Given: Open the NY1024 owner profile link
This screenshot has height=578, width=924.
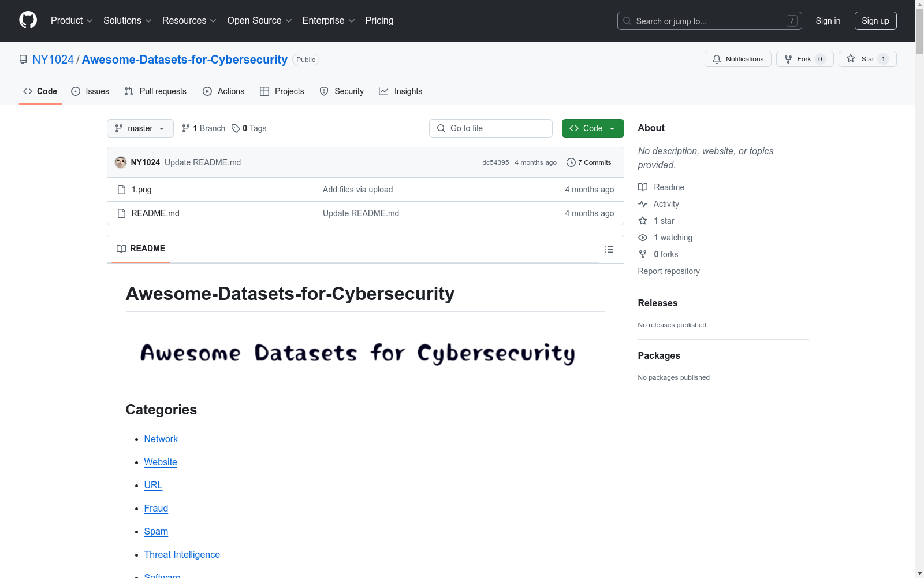Looking at the screenshot, I should [53, 60].
